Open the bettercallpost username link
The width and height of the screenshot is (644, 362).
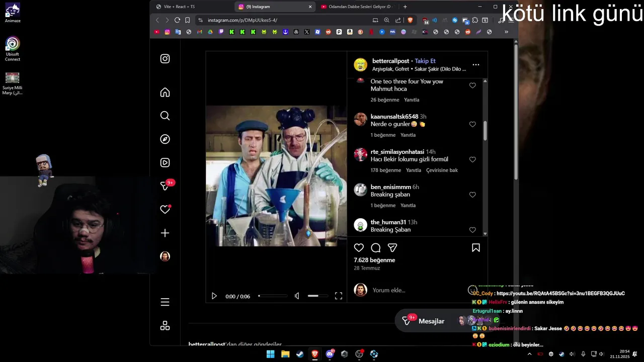point(390,61)
